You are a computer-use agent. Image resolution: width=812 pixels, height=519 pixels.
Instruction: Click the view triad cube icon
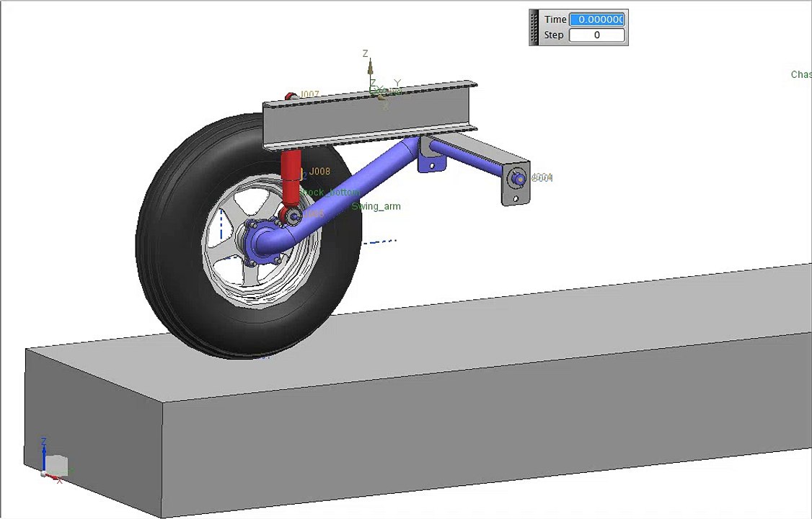(x=56, y=465)
